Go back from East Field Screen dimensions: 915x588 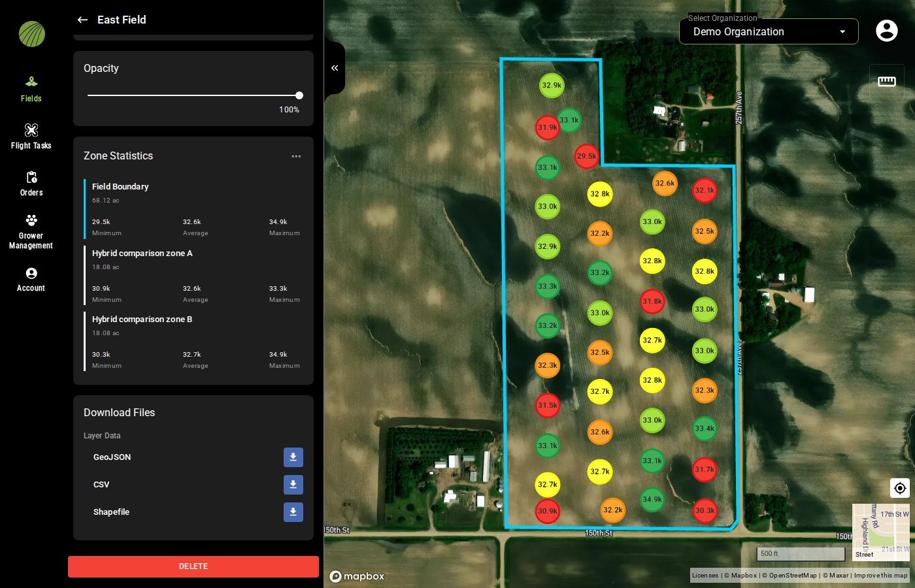(82, 20)
